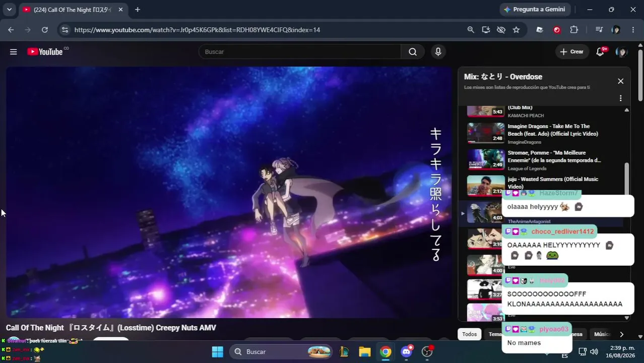Click plyoao03 chat username
This screenshot has height=363, width=644.
pyautogui.click(x=554, y=329)
